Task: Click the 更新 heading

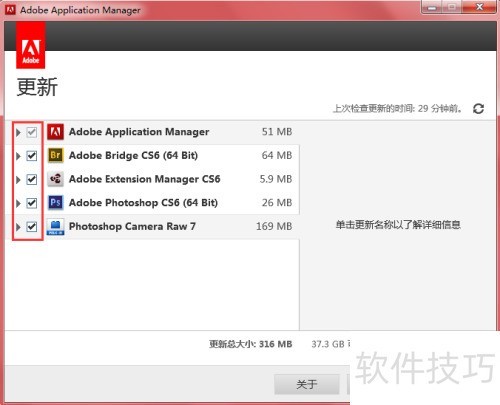Action: 37,87
